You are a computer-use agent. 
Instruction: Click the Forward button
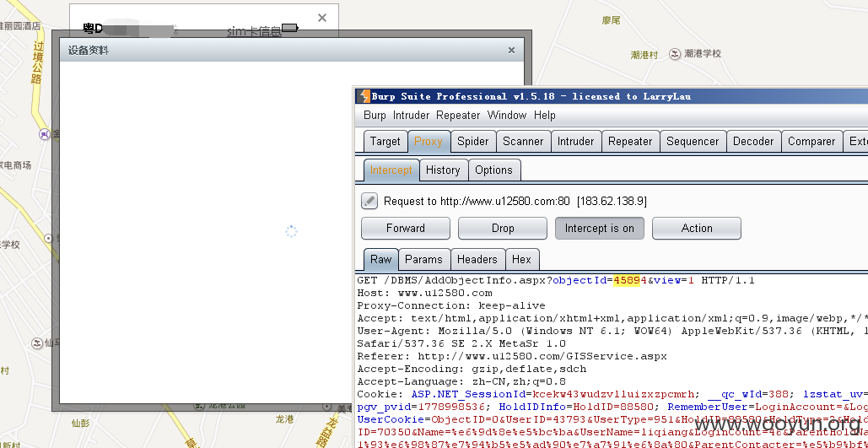(x=406, y=228)
